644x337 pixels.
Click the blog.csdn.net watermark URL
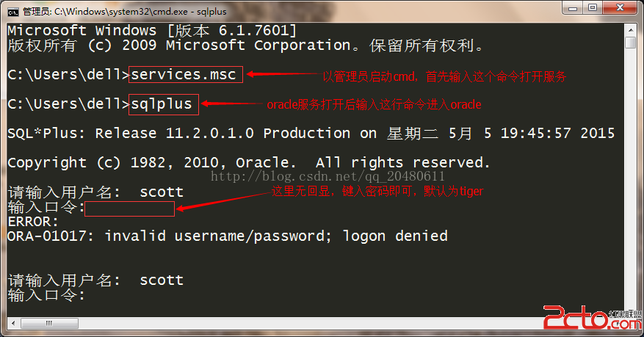(328, 176)
